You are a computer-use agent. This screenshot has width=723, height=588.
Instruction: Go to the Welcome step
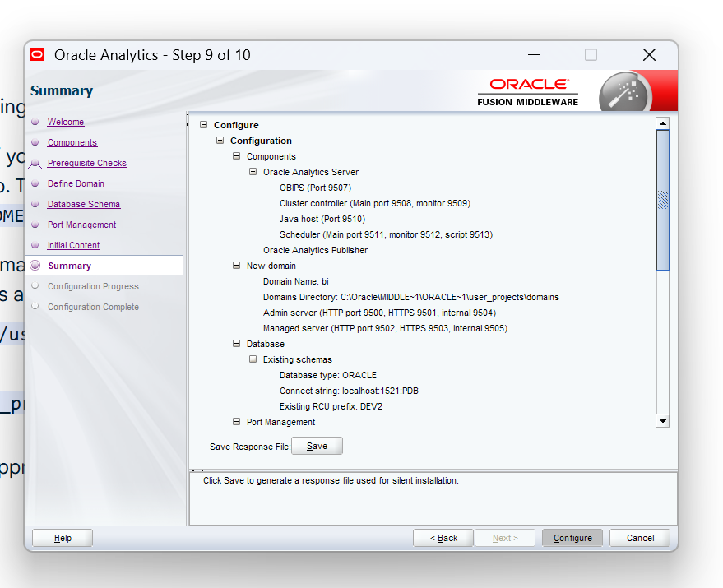pyautogui.click(x=66, y=122)
